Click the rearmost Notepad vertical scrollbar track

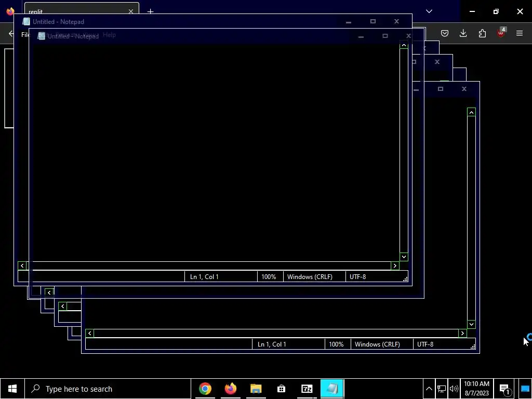(x=471, y=218)
